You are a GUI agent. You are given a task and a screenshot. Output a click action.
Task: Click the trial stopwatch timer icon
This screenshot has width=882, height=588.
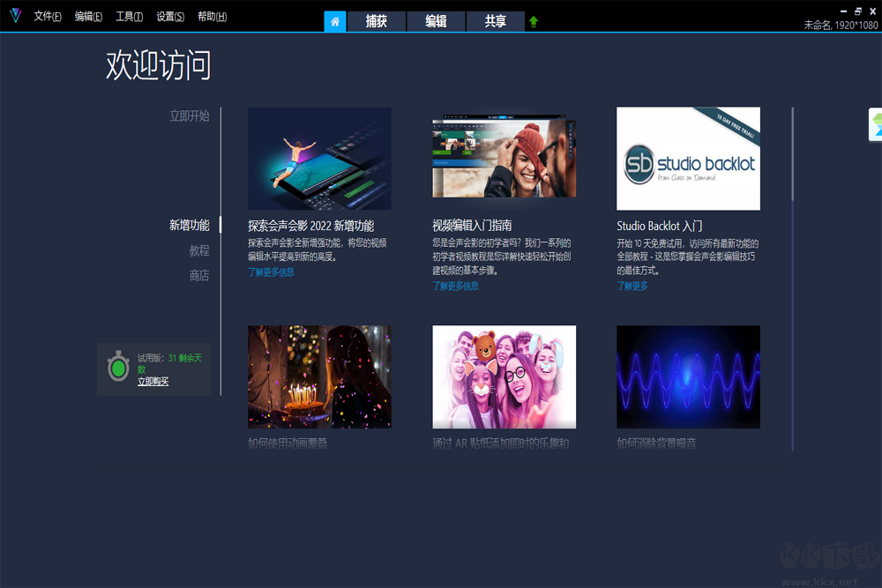[118, 368]
